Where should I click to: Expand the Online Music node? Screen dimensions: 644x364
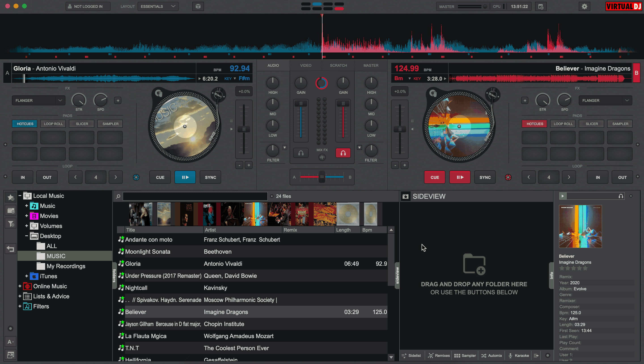click(20, 286)
